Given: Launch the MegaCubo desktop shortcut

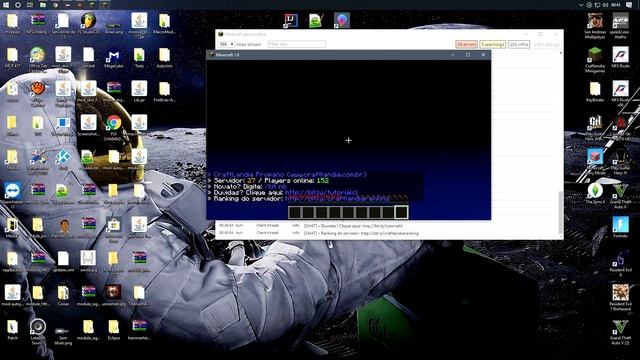Looking at the screenshot, I should pyautogui.click(x=113, y=57).
